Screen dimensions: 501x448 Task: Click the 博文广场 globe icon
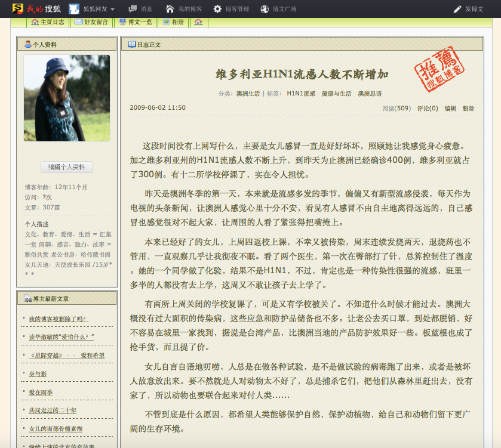click(265, 9)
